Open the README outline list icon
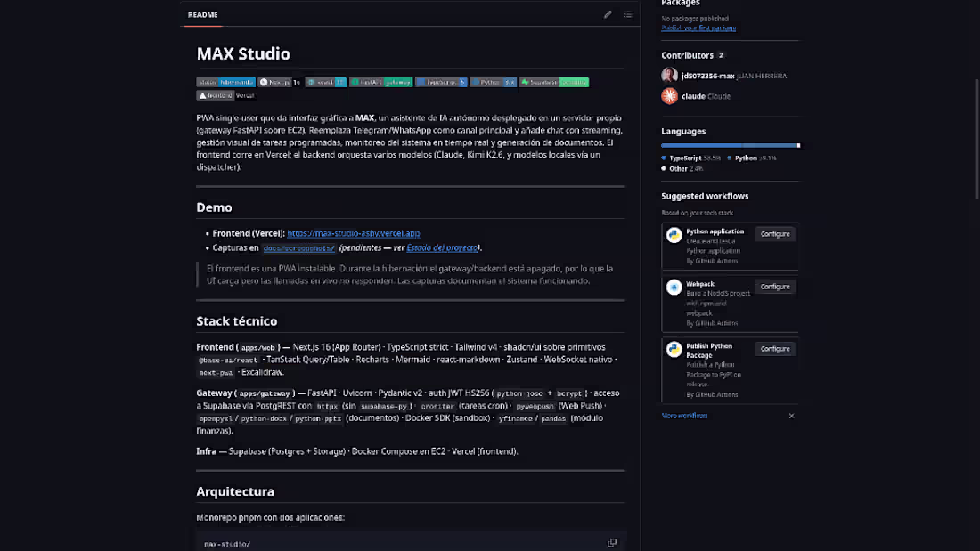Image resolution: width=980 pixels, height=551 pixels. (627, 14)
